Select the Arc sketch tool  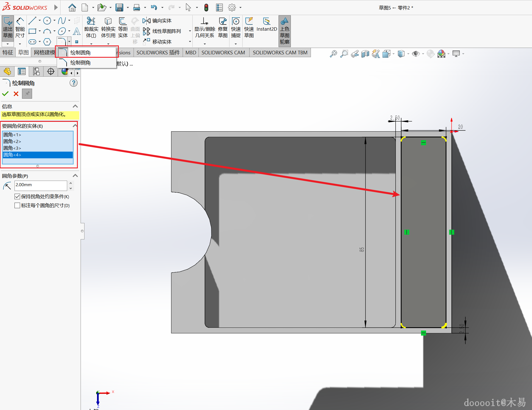(x=47, y=31)
